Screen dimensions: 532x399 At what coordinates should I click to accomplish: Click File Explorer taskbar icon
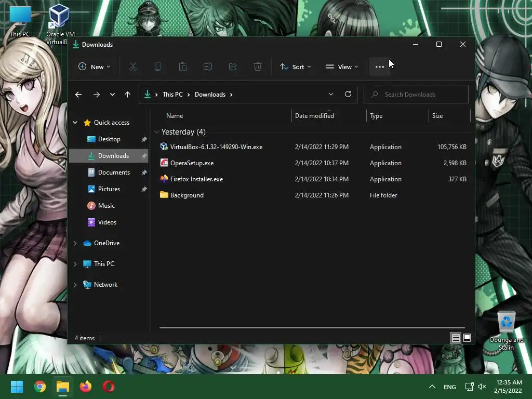[63, 387]
